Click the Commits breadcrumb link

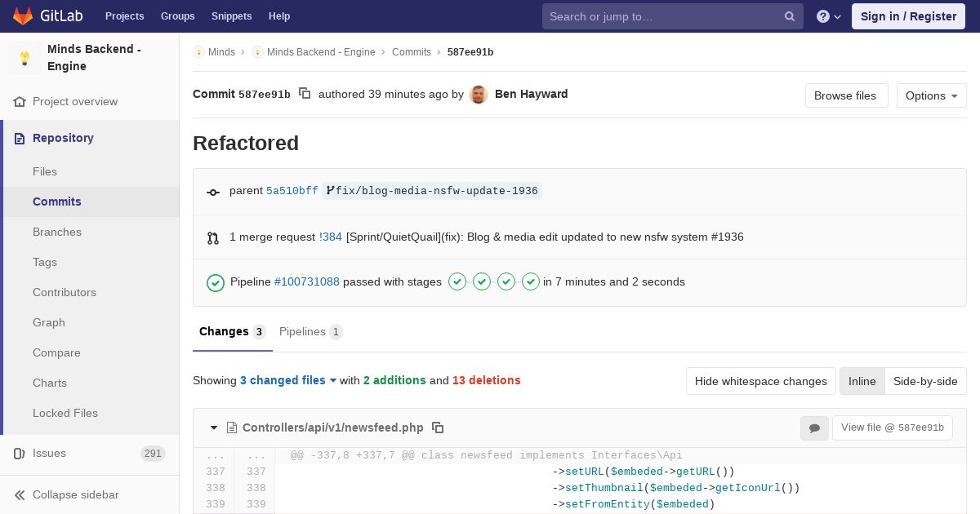(x=412, y=52)
